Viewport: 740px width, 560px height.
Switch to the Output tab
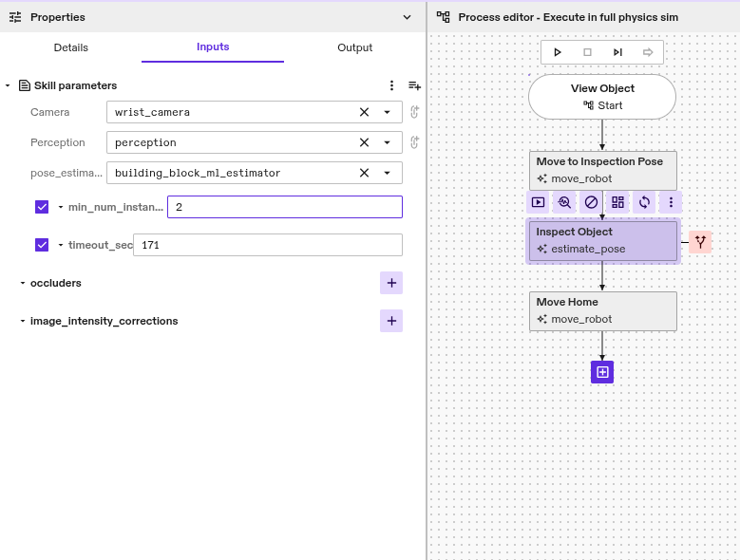tap(354, 47)
